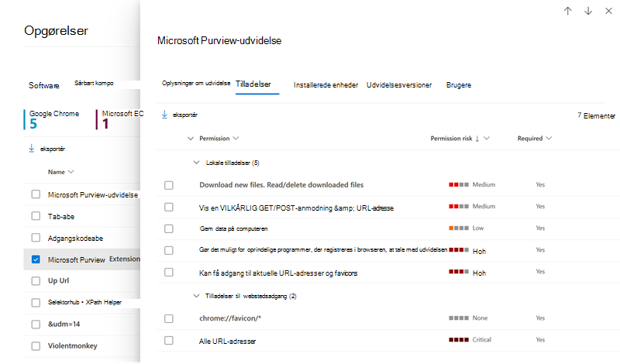Click eksportér in the permissions panel

pyautogui.click(x=184, y=115)
